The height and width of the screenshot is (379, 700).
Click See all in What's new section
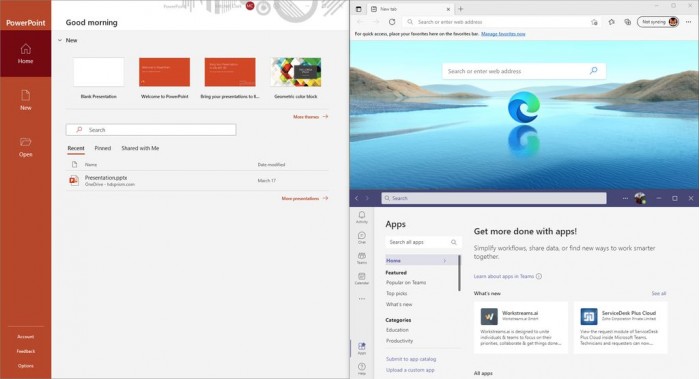coord(658,293)
